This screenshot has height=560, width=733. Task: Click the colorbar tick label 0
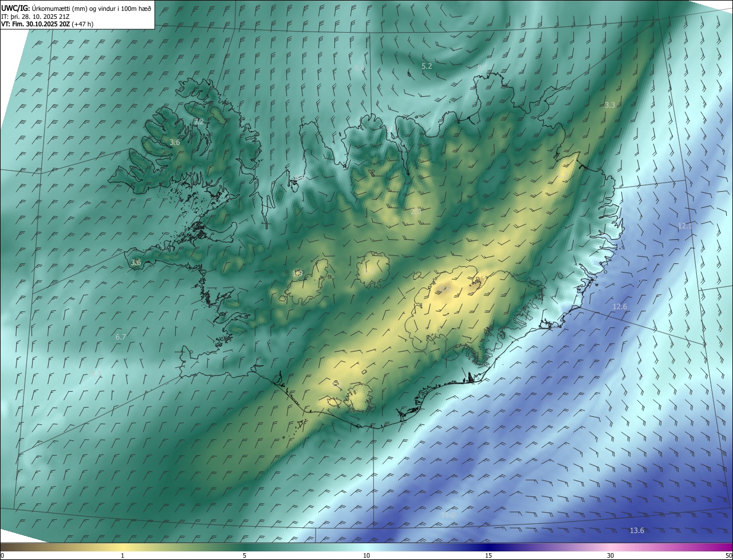tap(2, 555)
